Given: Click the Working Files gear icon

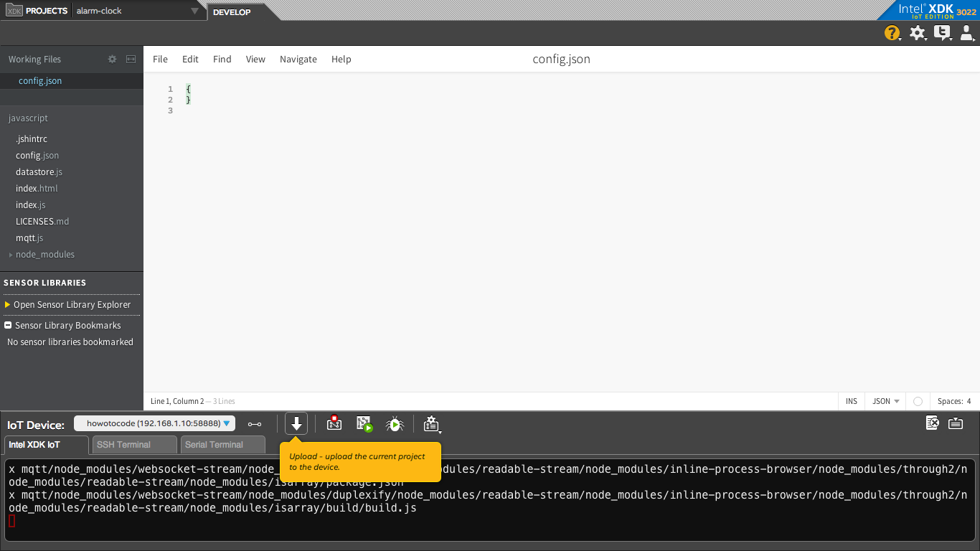Looking at the screenshot, I should [x=112, y=60].
